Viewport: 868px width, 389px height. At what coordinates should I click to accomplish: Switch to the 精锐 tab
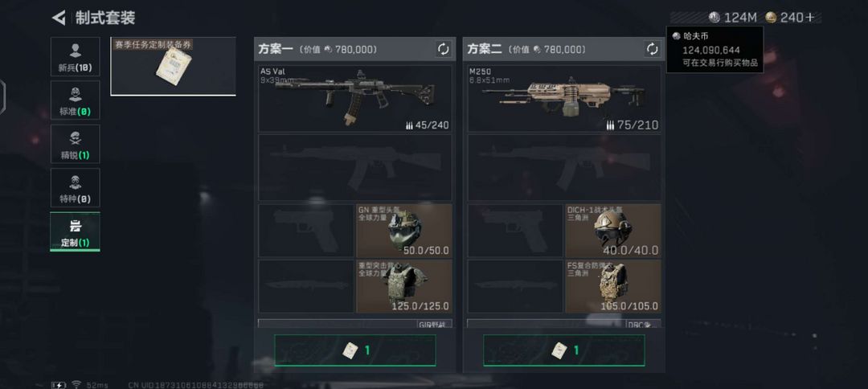tap(76, 144)
